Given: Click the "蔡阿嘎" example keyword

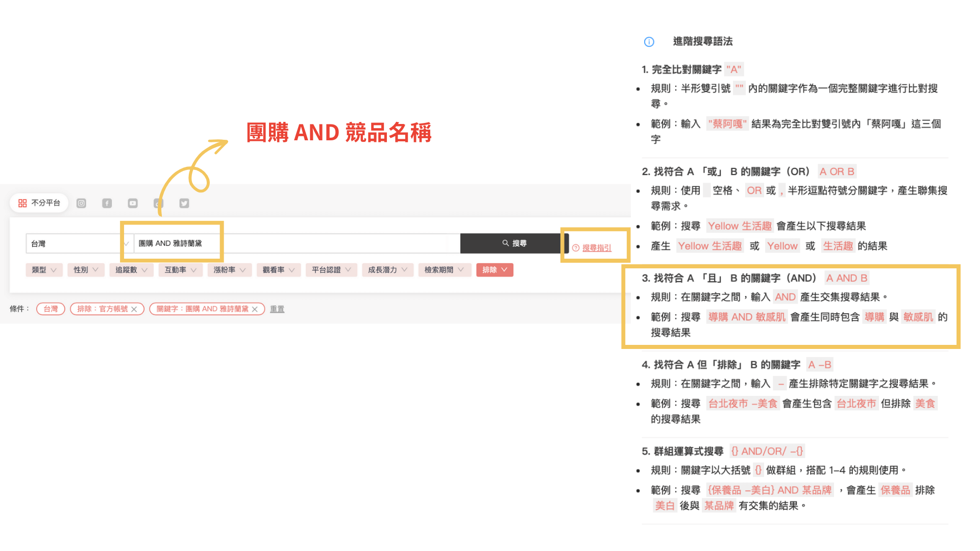Looking at the screenshot, I should (727, 123).
